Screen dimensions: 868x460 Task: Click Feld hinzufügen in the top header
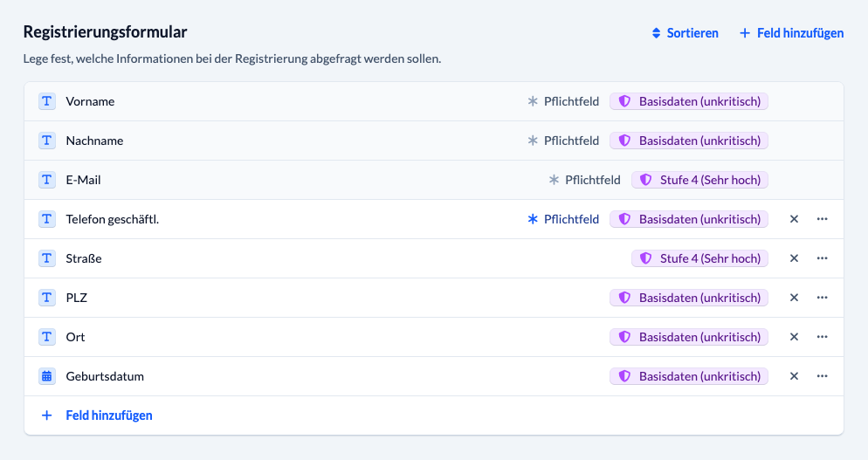[x=791, y=33]
